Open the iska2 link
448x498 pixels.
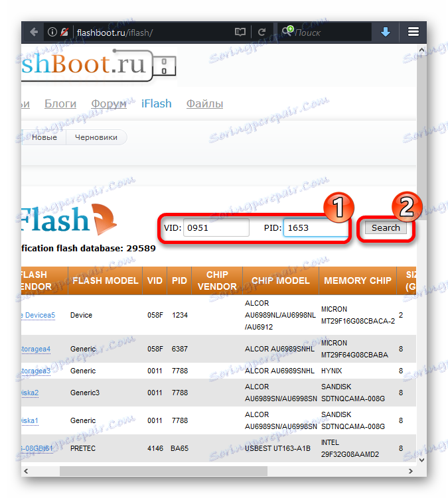[x=30, y=393]
